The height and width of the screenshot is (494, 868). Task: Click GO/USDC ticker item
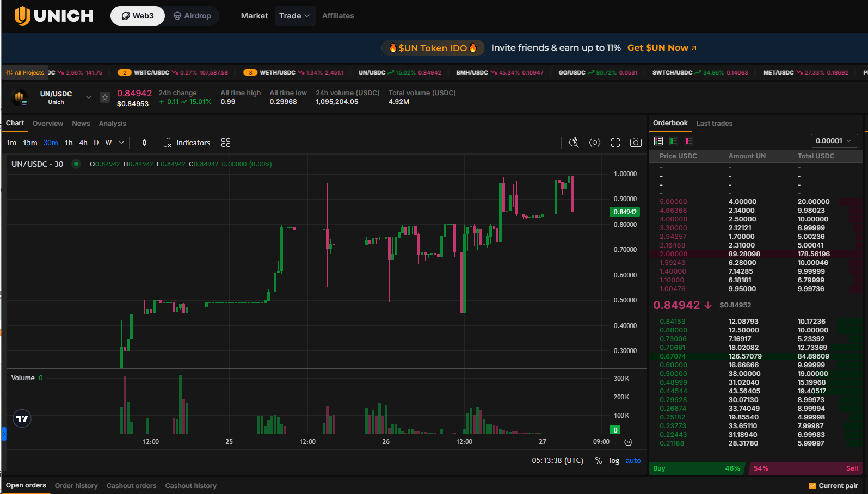click(x=598, y=72)
